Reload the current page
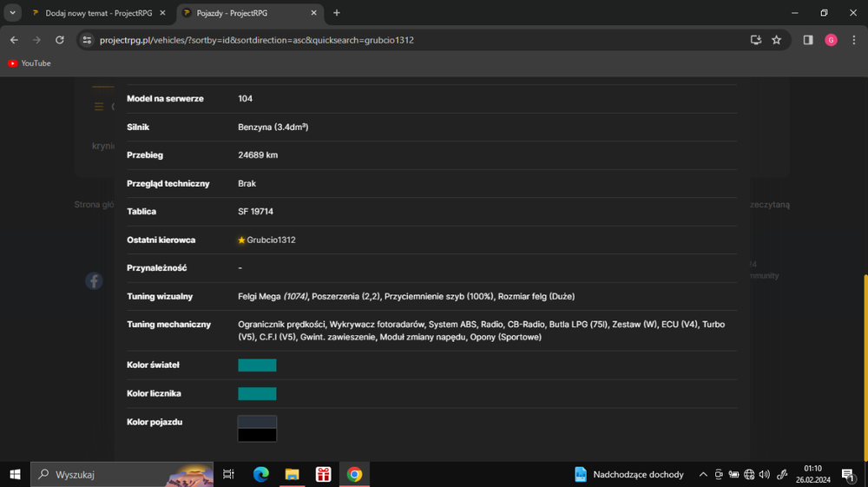 coord(60,40)
